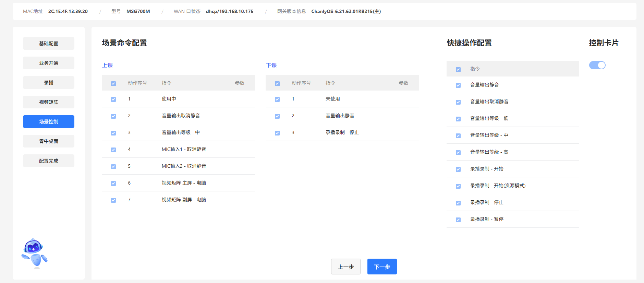Open the 基础配置 sidebar section
Screen dimensions: 644x283
pos(49,44)
